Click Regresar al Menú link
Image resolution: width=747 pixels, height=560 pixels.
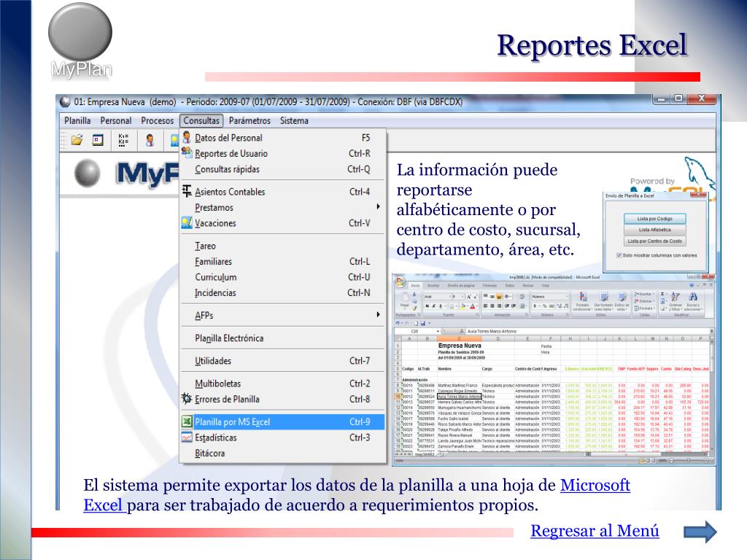pos(595,531)
